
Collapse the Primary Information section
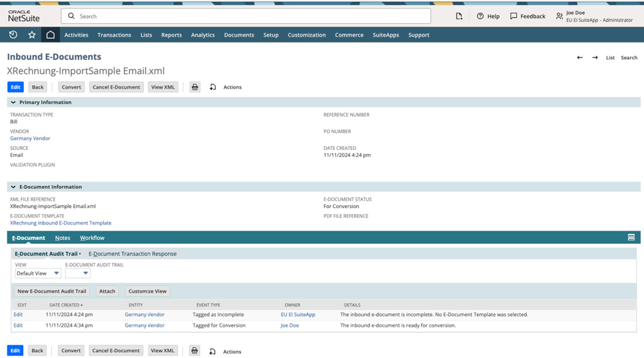[13, 102]
